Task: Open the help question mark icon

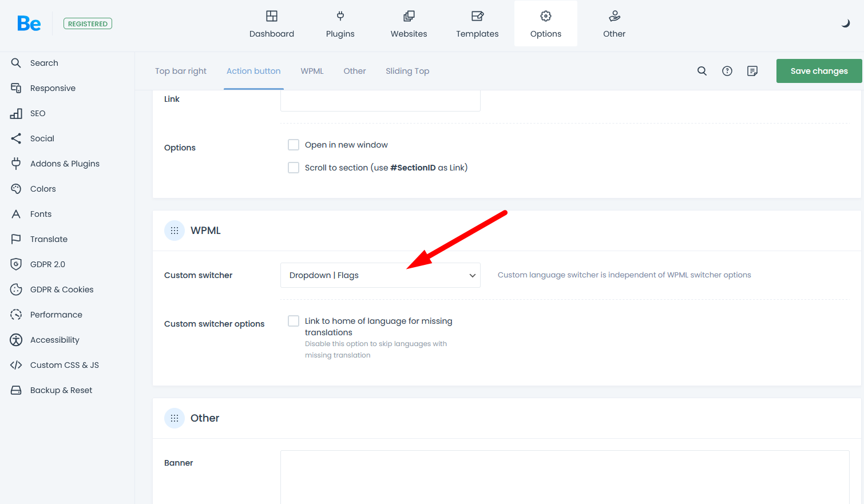Action: (x=727, y=71)
